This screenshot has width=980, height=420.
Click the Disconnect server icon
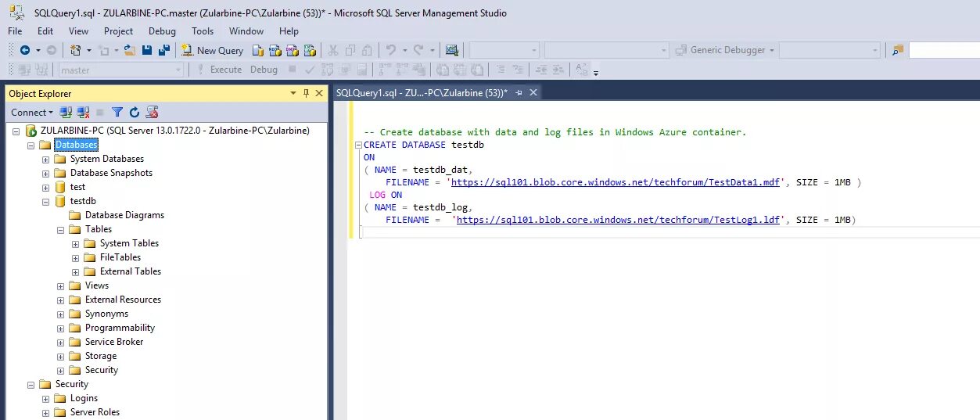coord(83,113)
